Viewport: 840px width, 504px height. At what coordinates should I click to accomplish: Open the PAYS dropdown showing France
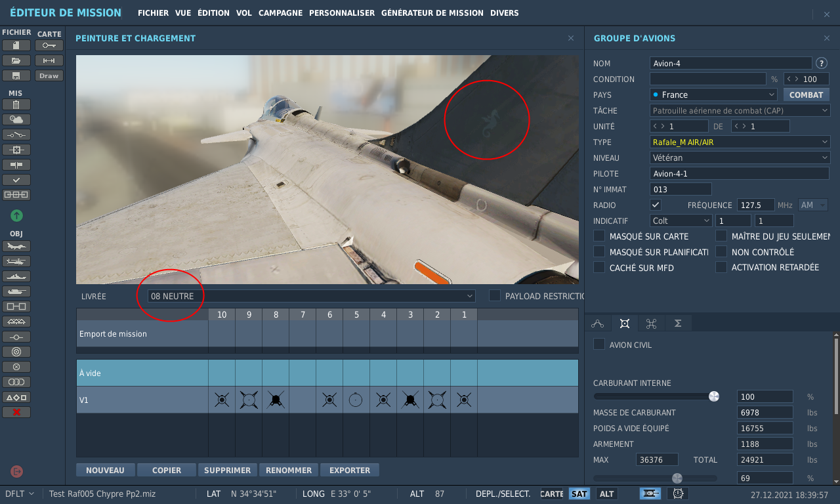713,95
